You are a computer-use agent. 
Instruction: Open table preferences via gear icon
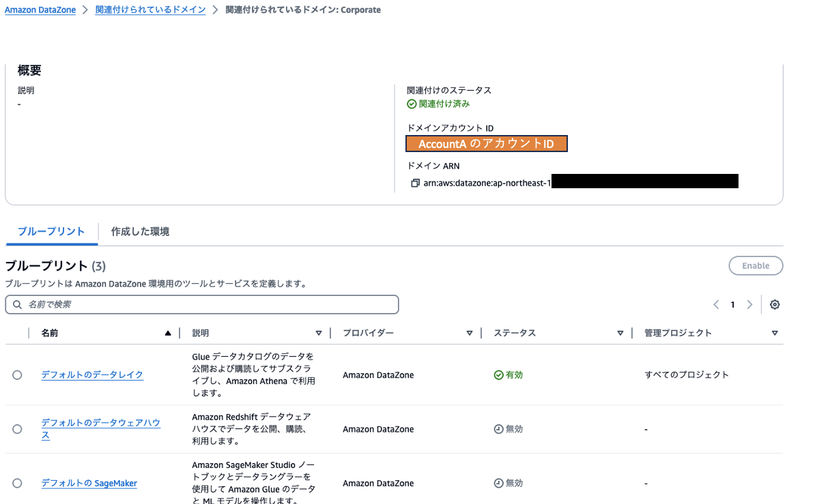click(774, 304)
